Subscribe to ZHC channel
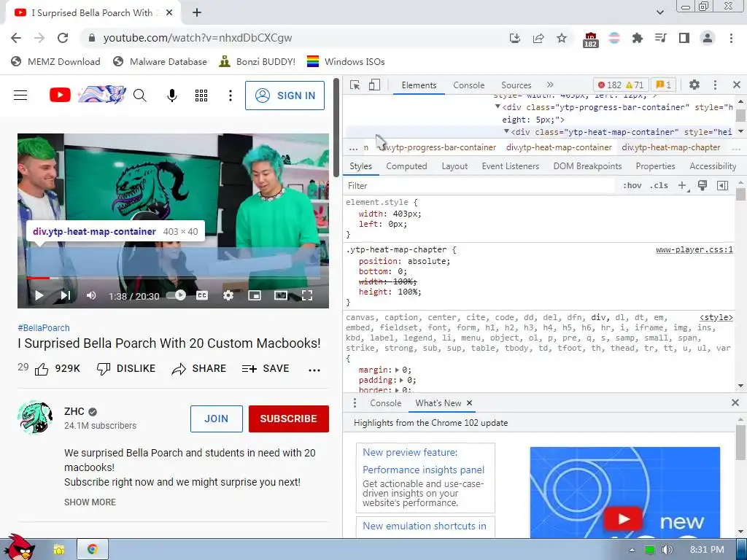This screenshot has height=560, width=747. point(289,419)
